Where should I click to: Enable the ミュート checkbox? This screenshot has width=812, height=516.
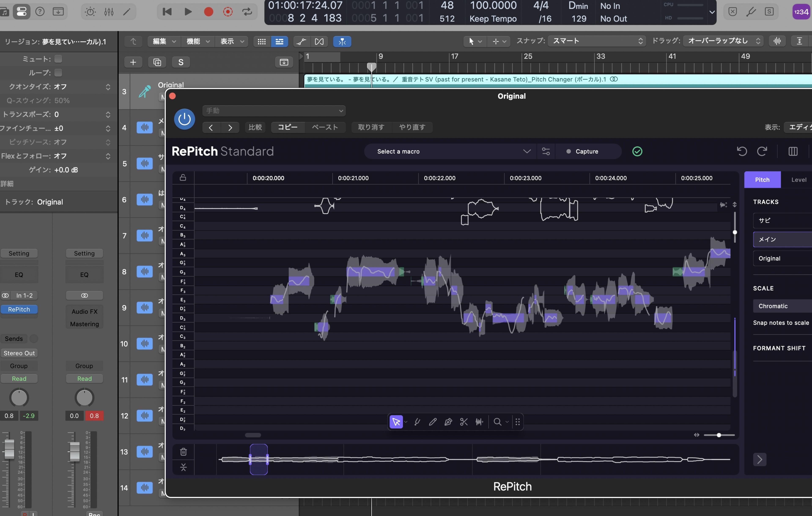click(58, 59)
